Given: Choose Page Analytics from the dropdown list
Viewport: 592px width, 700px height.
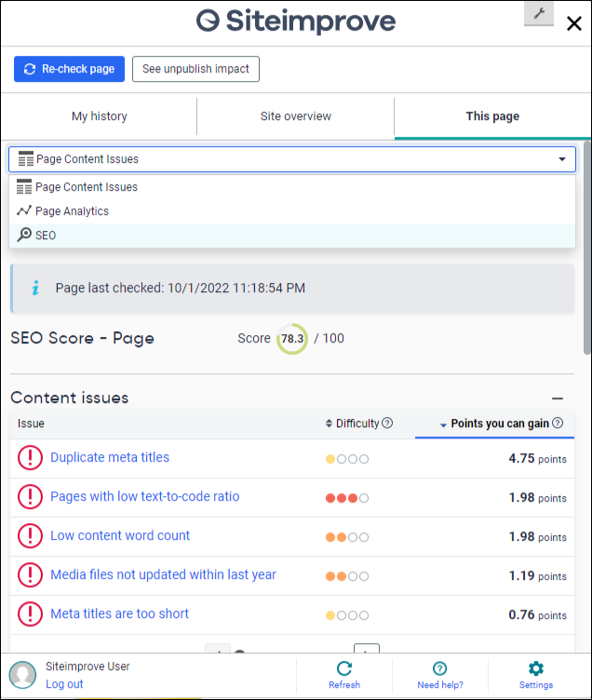Looking at the screenshot, I should (x=292, y=211).
